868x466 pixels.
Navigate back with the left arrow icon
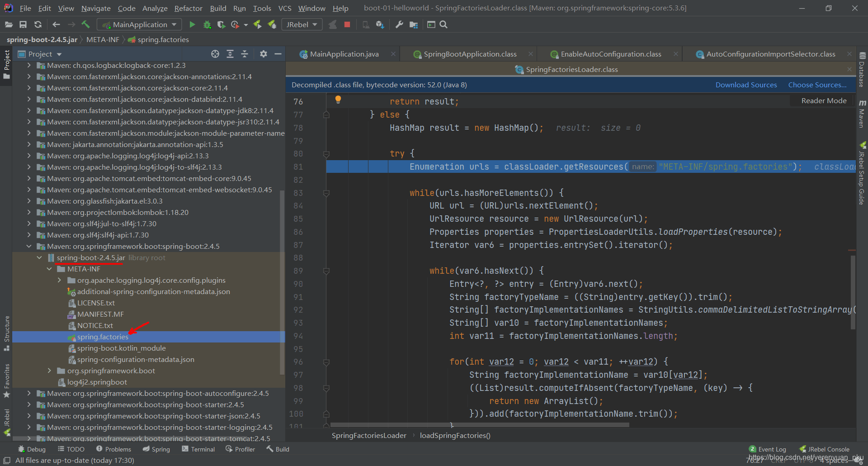tap(56, 24)
